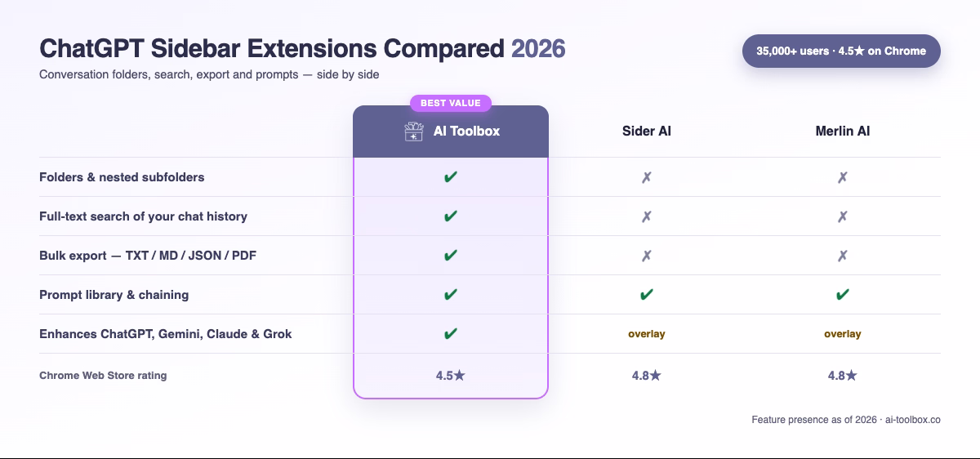Select the Merlin AI column header
Image resolution: width=980 pixels, height=459 pixels.
pyautogui.click(x=843, y=131)
